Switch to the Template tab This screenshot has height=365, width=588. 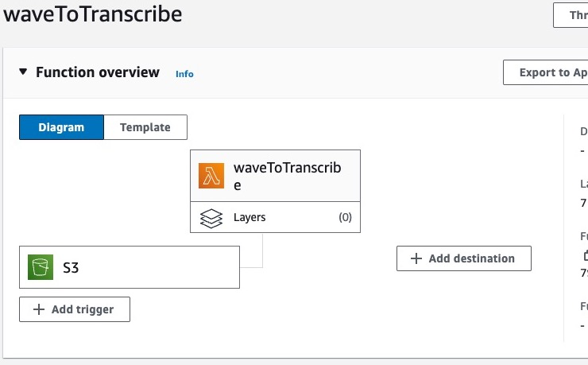tap(145, 127)
